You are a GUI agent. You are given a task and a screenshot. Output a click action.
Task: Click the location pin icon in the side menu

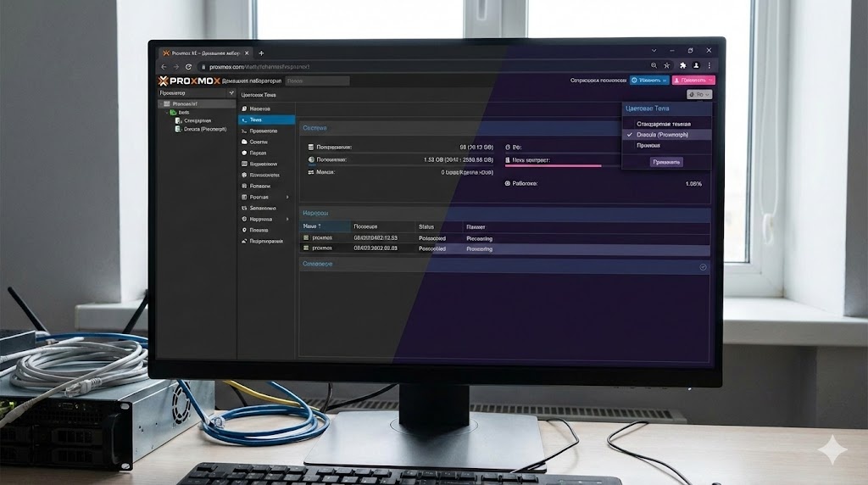point(244,231)
